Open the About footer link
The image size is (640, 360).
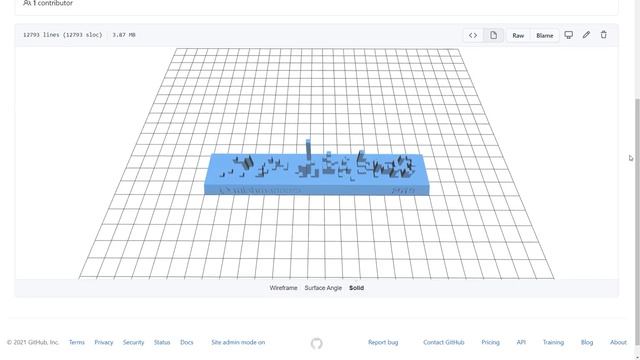[x=618, y=342]
